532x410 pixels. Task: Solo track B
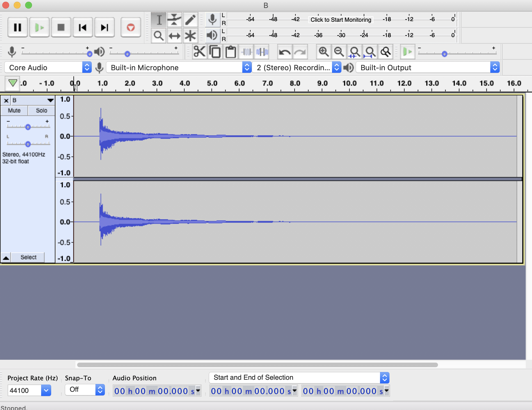[x=41, y=110]
